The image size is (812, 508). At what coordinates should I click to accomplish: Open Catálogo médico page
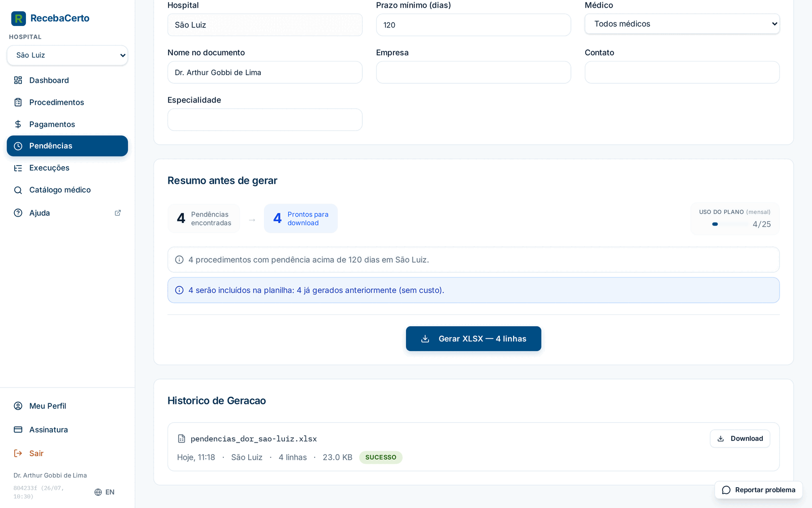tap(67, 190)
